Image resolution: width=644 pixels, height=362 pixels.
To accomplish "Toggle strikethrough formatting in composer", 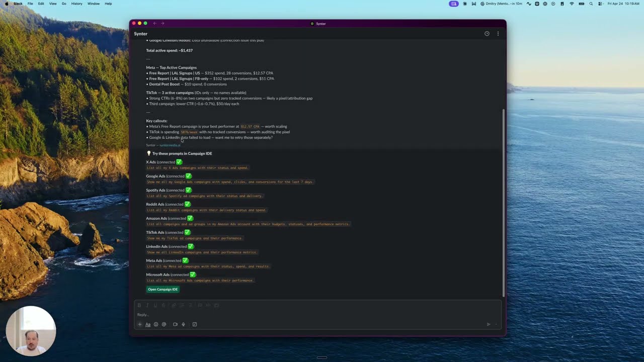I will point(163,305).
